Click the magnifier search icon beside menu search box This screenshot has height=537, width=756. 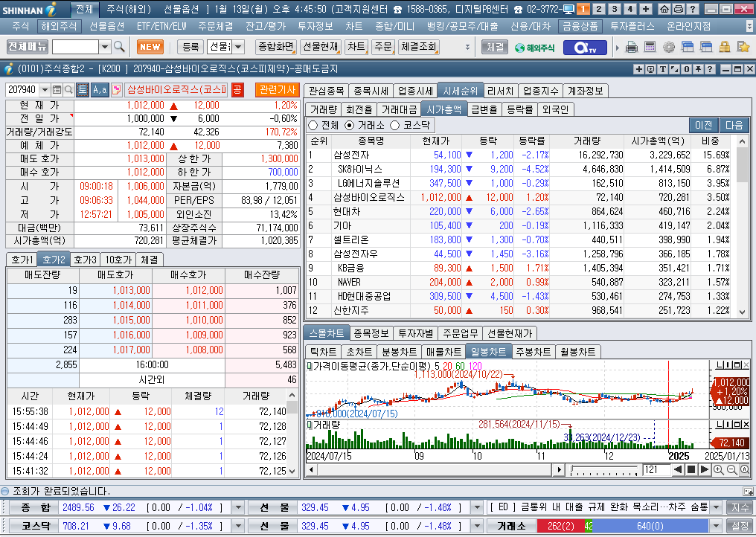tap(120, 47)
